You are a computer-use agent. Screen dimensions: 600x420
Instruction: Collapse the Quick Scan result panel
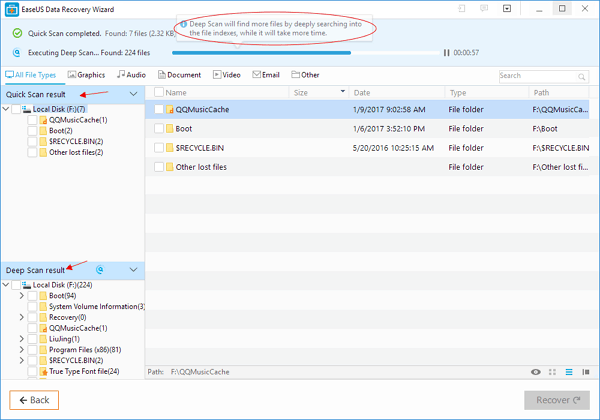(x=135, y=94)
